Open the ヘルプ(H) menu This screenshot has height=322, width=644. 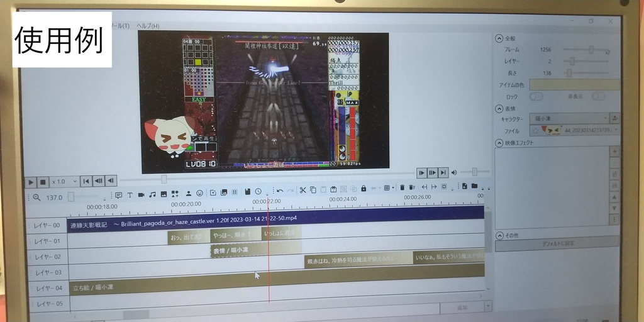[148, 26]
